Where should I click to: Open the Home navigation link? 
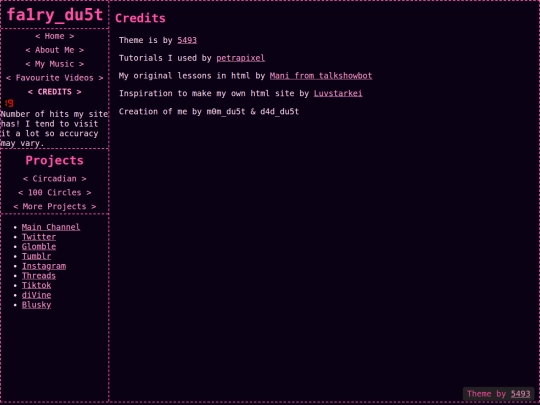point(54,36)
